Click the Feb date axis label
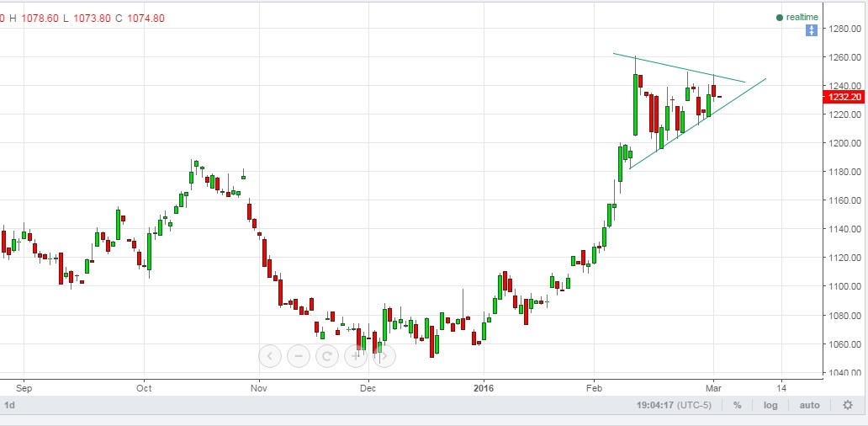 coord(594,388)
